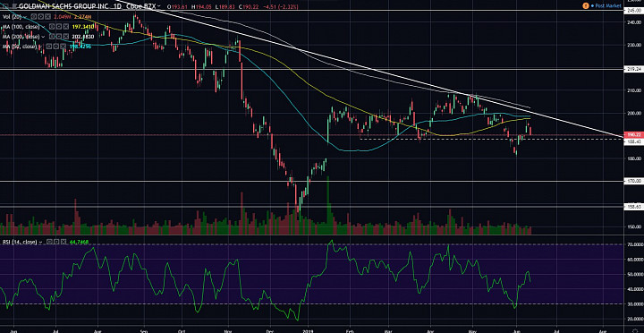The image size is (644, 333).
Task: Click the 245.00 price line label on the scale
Action: 634,11
